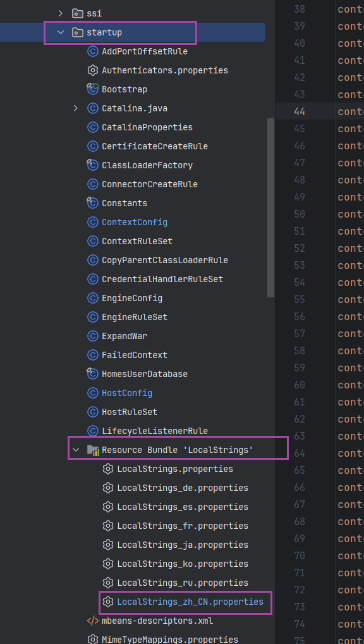Select the ssi folder name
Screen dimensions: 364x644
94,13
